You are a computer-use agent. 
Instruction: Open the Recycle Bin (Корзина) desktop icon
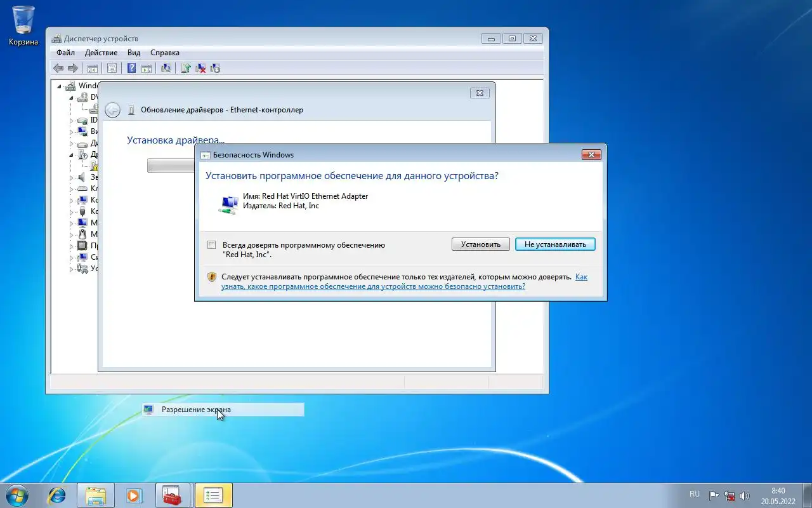pos(23,25)
